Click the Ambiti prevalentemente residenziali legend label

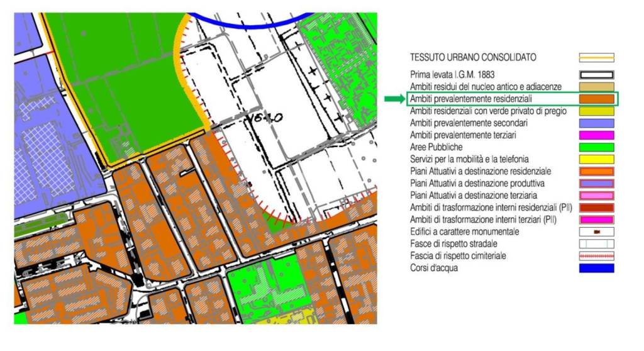point(471,99)
